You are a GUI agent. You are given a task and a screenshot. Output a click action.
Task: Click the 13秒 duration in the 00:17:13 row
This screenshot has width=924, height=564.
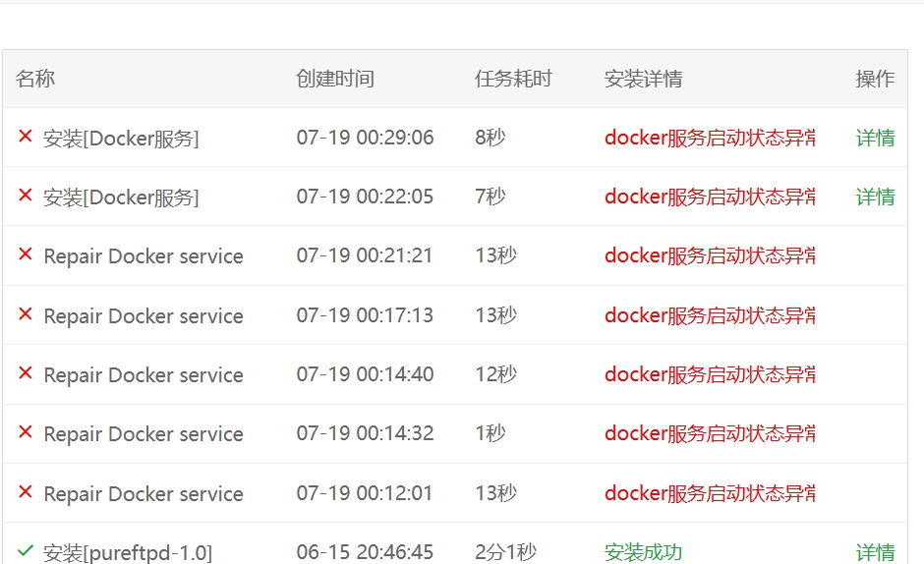point(496,315)
